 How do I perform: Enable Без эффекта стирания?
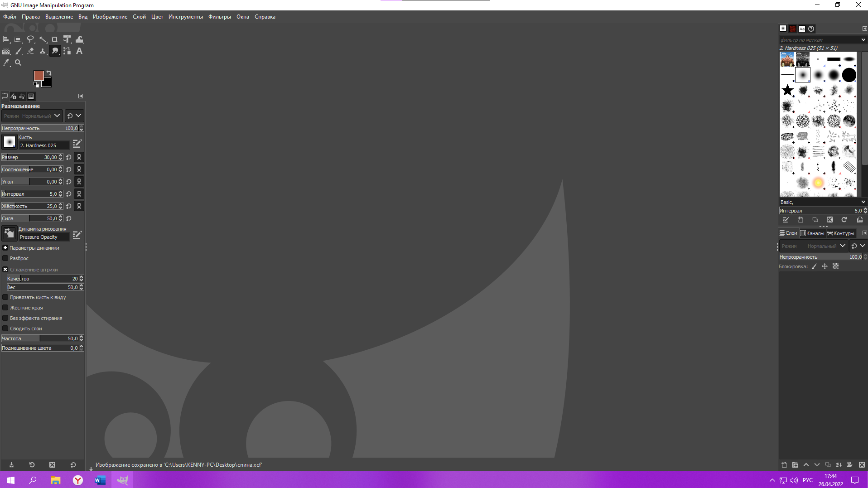[5, 318]
